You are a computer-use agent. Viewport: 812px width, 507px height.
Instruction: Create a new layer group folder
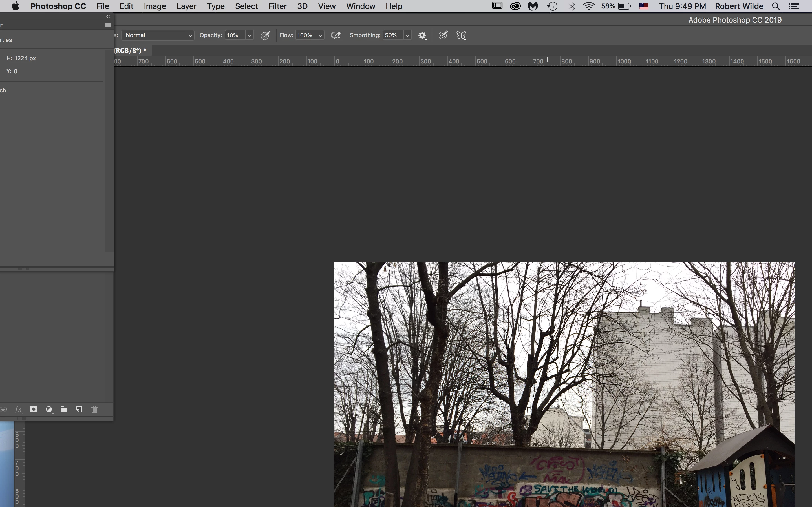coord(64,409)
